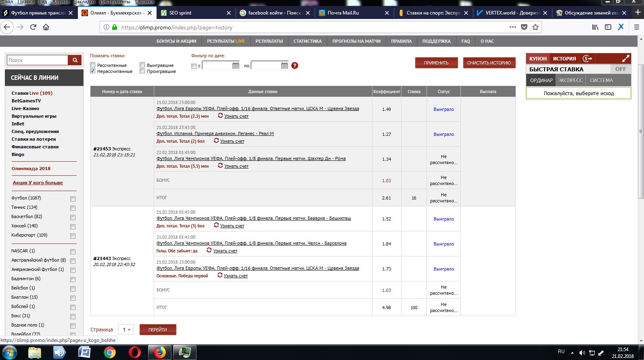
Task: Open ПРОГНОЗЫ НА МАТЧИ menu item
Action: [356, 41]
